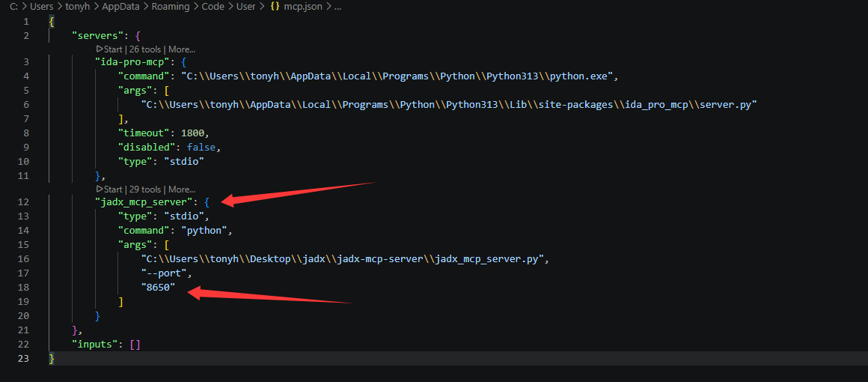Viewport: 868px width, 382px height.
Task: Click the ida_pro_mcp server.py path string
Action: pos(449,104)
